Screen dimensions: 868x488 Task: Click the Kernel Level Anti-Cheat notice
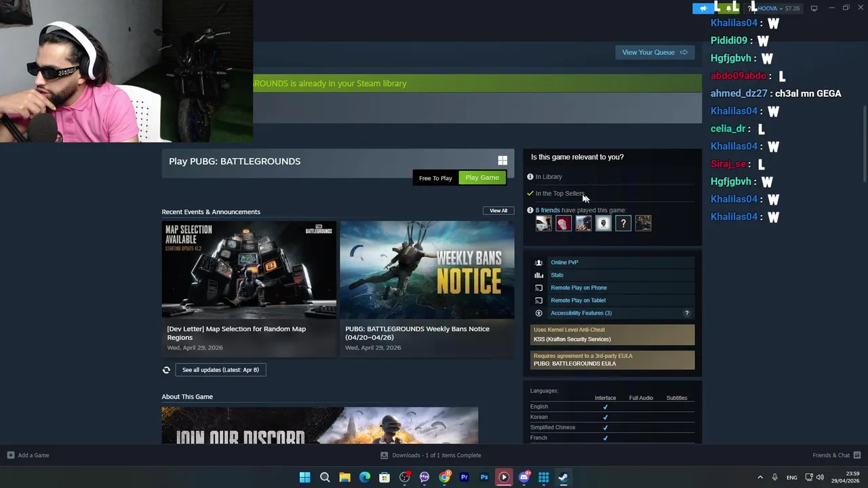612,335
